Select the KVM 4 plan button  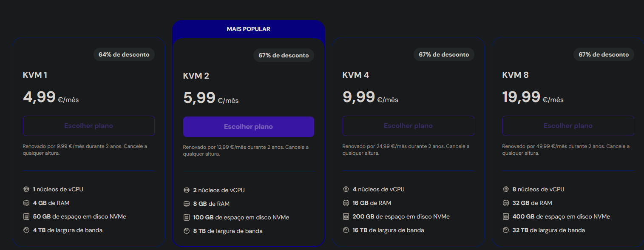click(x=408, y=126)
